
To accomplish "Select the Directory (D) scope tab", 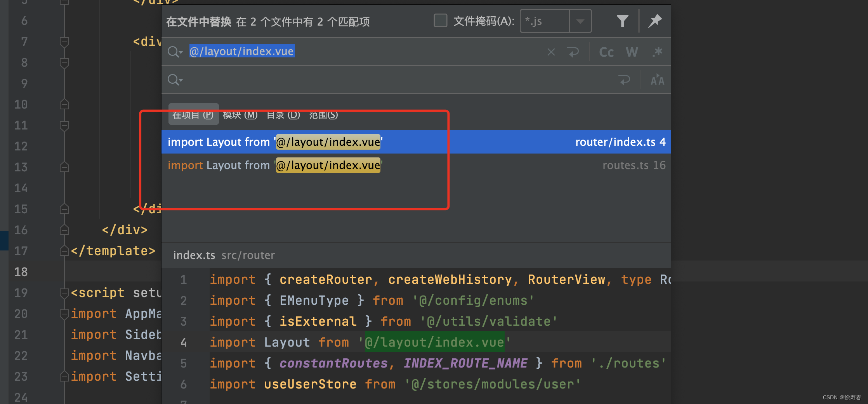I will click(283, 115).
